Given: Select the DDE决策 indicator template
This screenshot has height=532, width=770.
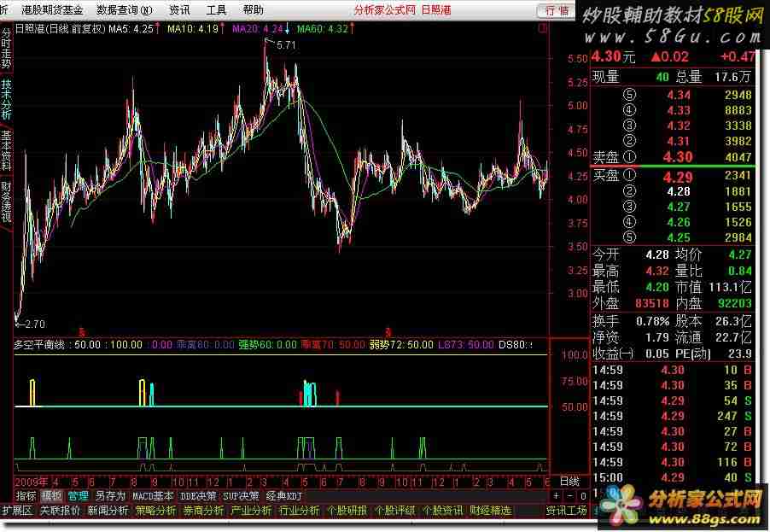Looking at the screenshot, I should click(198, 496).
